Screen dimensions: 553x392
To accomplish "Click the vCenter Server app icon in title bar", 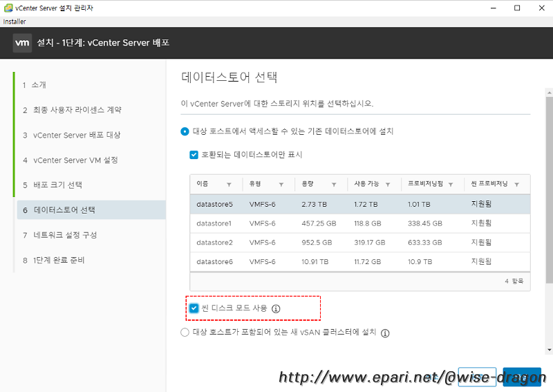I will click(8, 8).
